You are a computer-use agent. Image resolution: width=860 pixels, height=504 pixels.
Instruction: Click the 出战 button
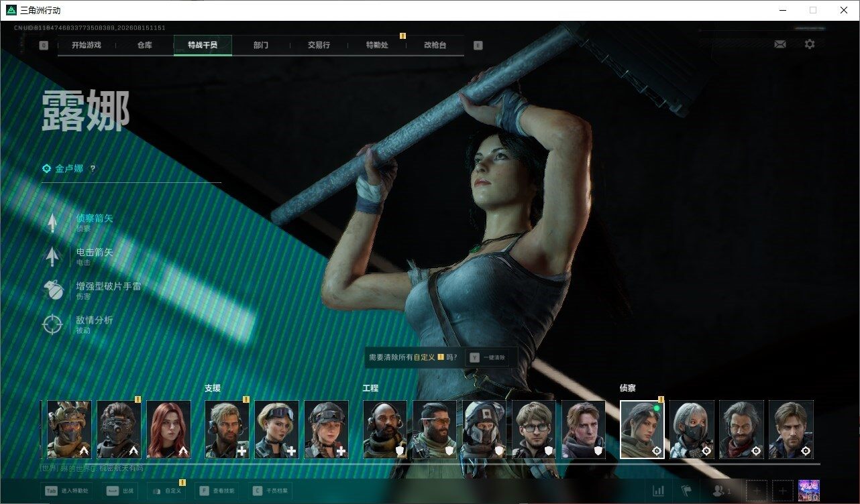(x=119, y=491)
